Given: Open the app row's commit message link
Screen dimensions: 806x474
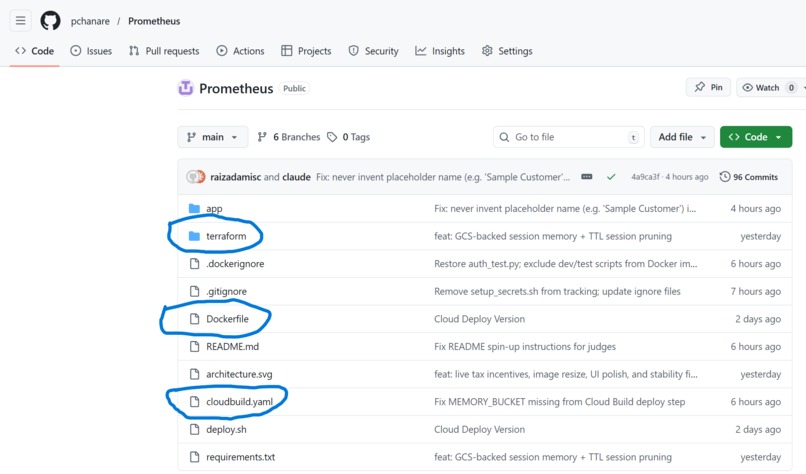Looking at the screenshot, I should [x=565, y=208].
